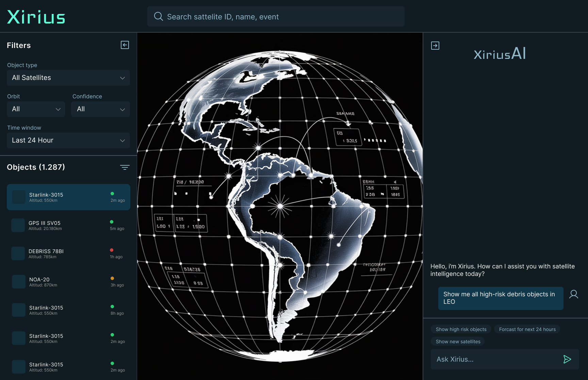Viewport: 588px width, 380px height.
Task: Collapse the Filters panel with arrow icon
Action: [125, 45]
